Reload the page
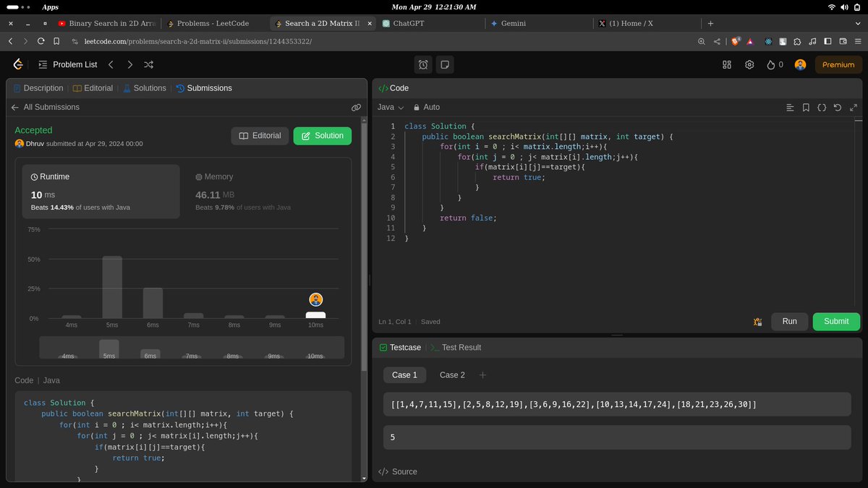This screenshot has width=868, height=488. click(x=41, y=42)
